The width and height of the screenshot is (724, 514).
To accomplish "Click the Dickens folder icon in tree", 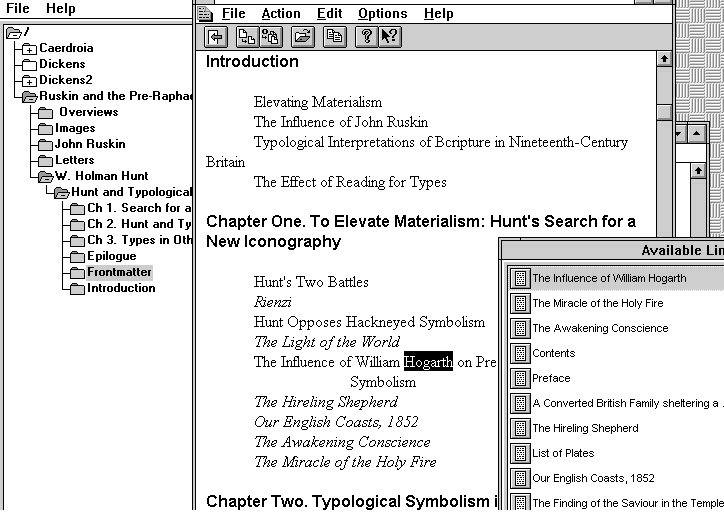I will 30,64.
